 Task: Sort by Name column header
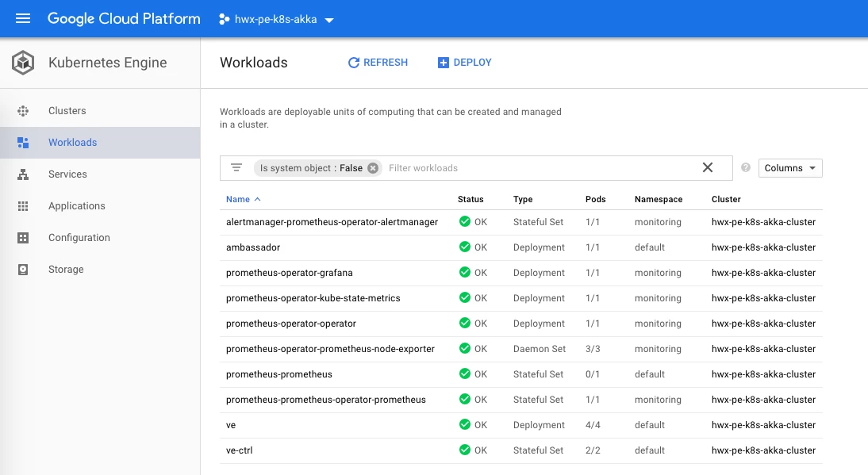pos(237,199)
